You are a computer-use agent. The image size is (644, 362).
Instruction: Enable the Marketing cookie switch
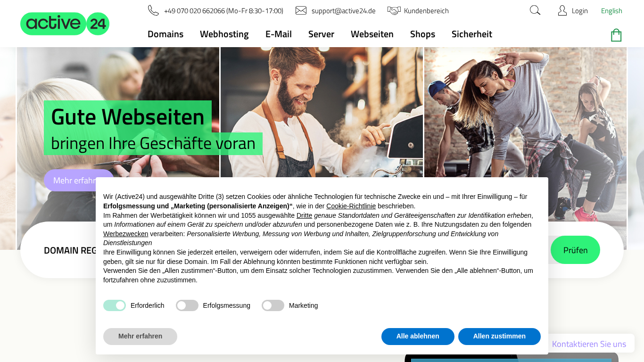pyautogui.click(x=273, y=305)
